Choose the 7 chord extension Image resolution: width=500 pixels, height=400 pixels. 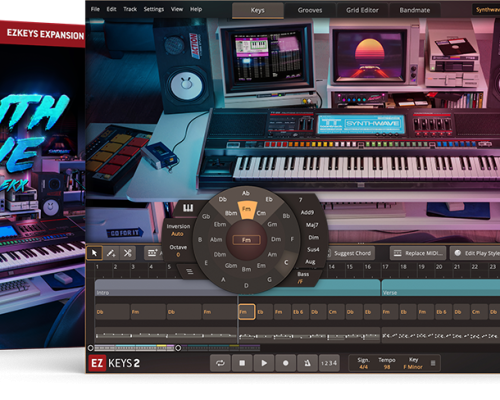pos(300,200)
